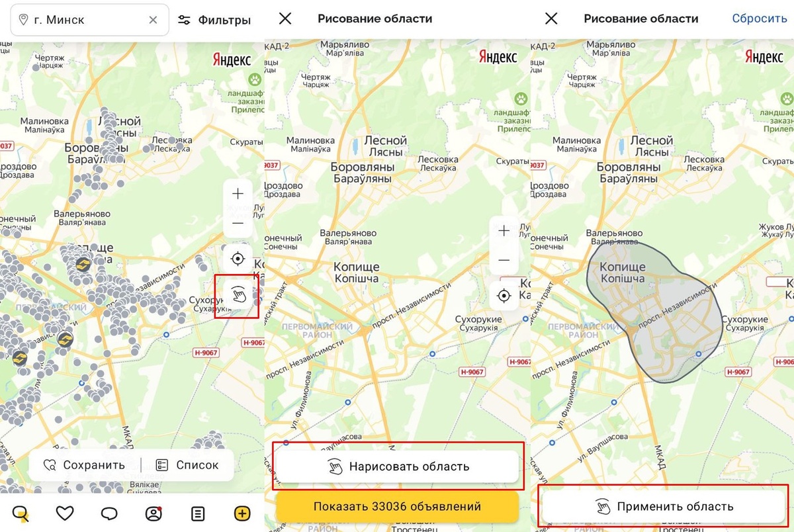Tap ПЕРВОМАЙСКИЙ РАЙОН label on middle map

click(318, 330)
